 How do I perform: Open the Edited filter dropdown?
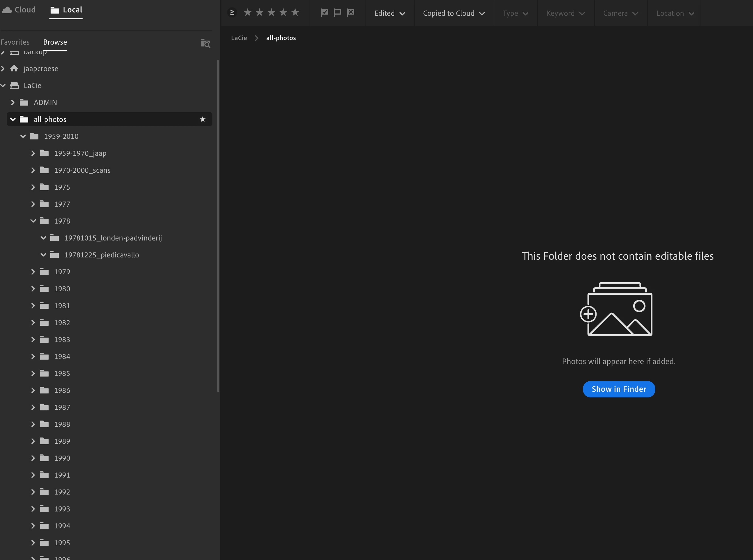coord(389,13)
